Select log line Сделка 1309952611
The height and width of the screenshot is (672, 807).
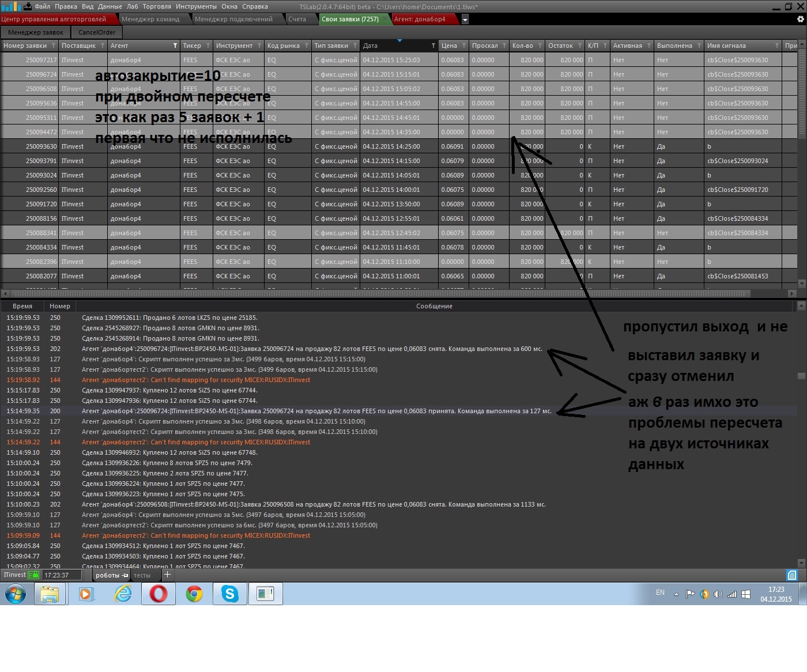(x=399, y=318)
